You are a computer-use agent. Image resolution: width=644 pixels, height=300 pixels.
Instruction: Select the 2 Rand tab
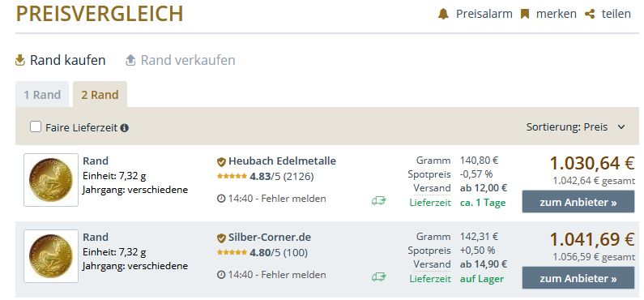click(x=100, y=95)
